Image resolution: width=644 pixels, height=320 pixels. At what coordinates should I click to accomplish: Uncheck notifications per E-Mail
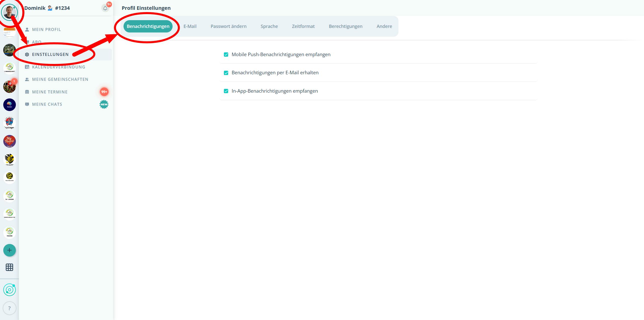tap(226, 73)
